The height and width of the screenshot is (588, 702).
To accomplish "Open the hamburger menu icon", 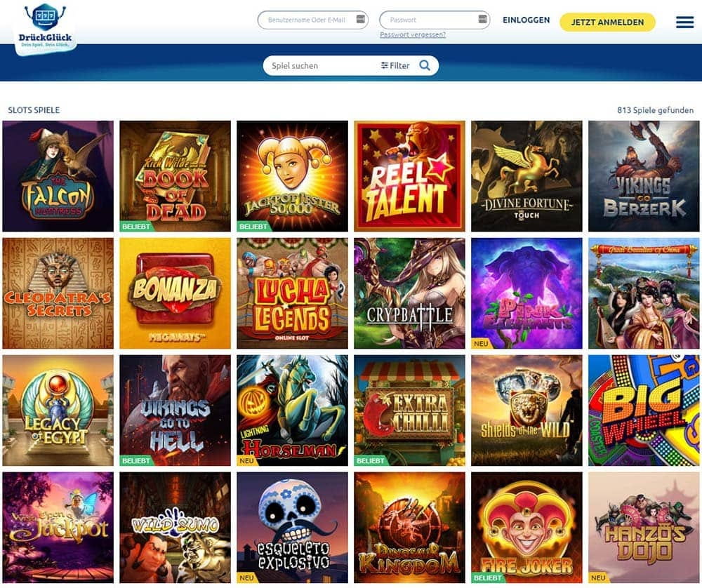I will coord(684,22).
